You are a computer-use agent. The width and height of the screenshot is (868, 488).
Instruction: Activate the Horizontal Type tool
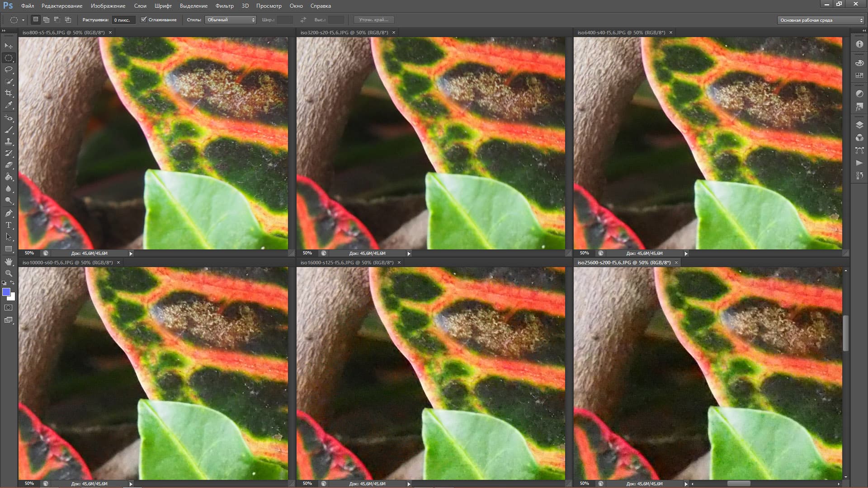click(x=9, y=225)
